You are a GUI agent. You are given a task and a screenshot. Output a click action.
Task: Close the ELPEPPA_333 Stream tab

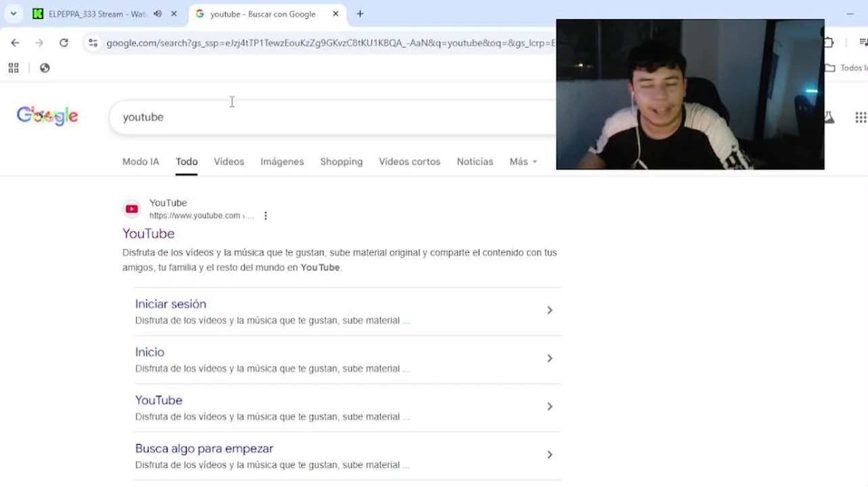[174, 14]
